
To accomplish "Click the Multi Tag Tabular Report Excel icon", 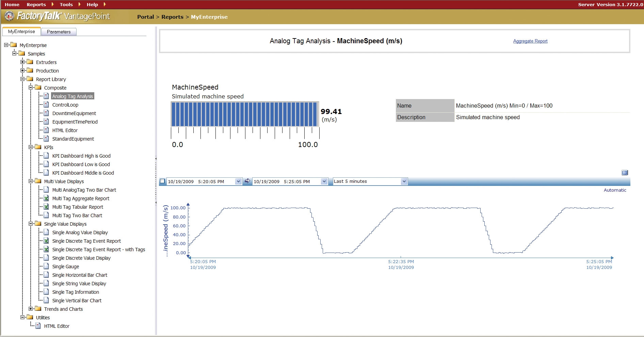I will pos(46,207).
